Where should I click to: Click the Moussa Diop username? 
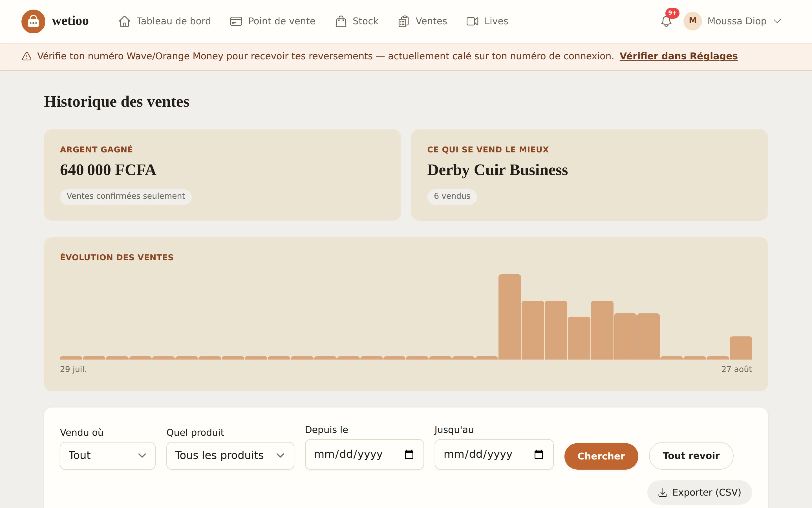737,21
